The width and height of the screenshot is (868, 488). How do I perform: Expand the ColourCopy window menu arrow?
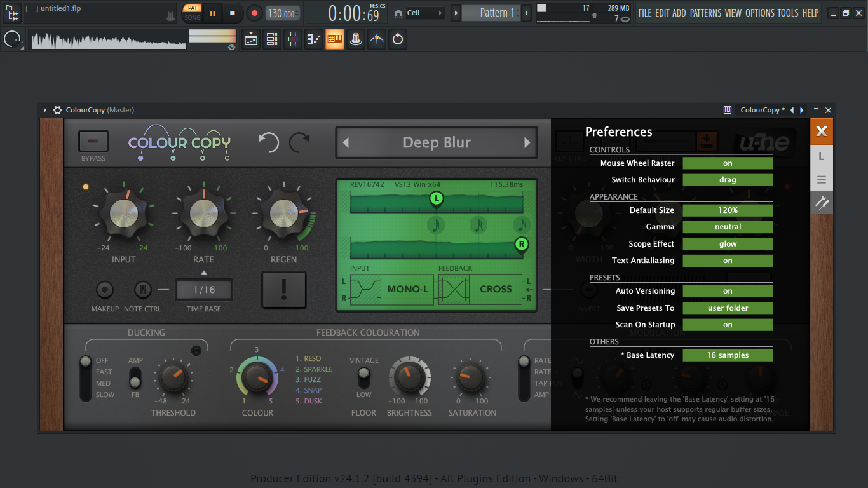45,110
